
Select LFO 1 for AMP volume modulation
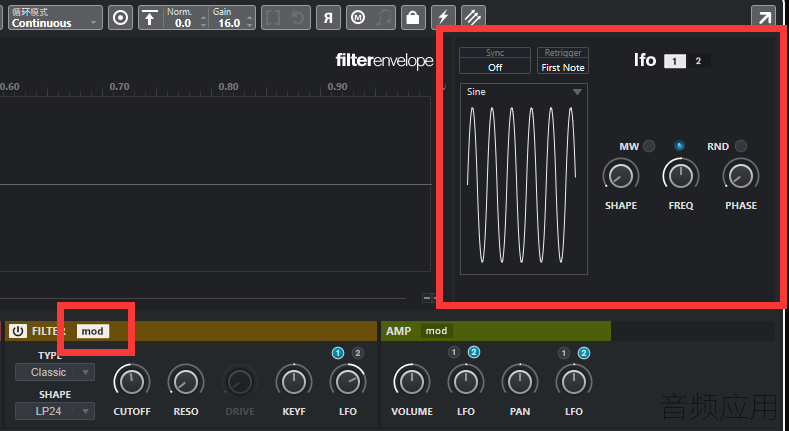[x=454, y=353]
